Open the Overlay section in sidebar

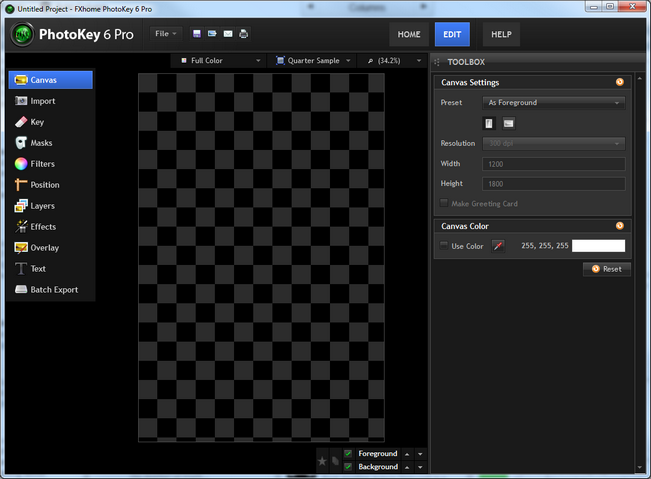coord(51,247)
